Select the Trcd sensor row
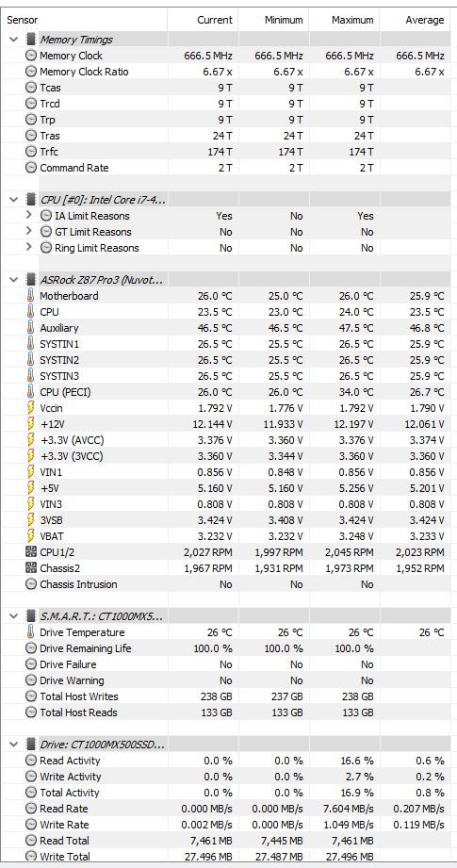Viewport: 457px width, 868px height. [228, 104]
